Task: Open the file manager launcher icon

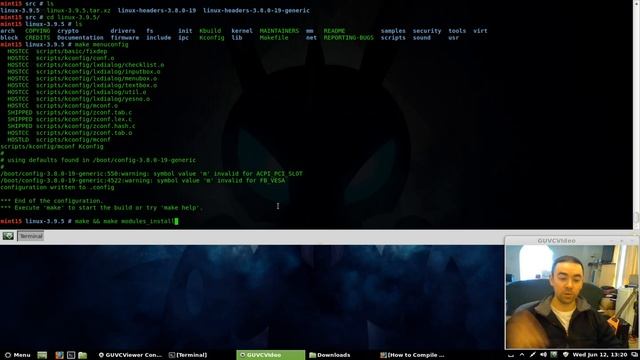Action: click(x=82, y=355)
